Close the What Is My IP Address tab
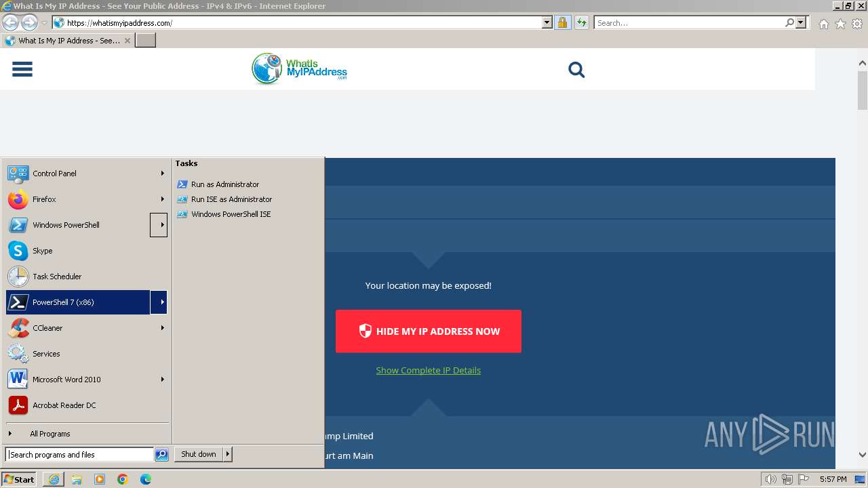Screen dimensions: 868x488 click(127, 41)
